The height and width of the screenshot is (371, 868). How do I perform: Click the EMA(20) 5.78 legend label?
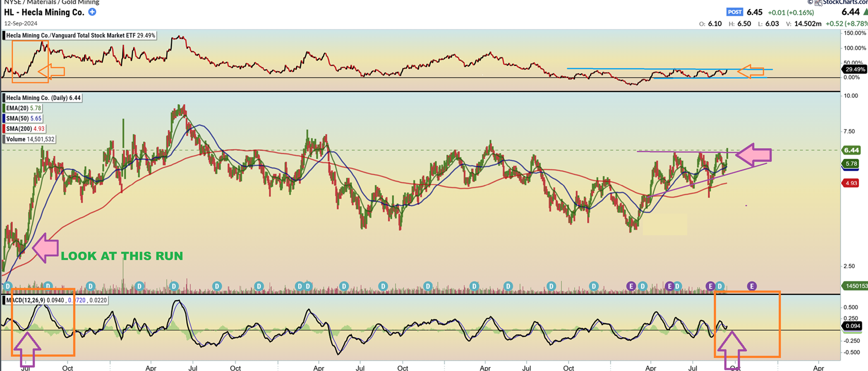[23, 108]
